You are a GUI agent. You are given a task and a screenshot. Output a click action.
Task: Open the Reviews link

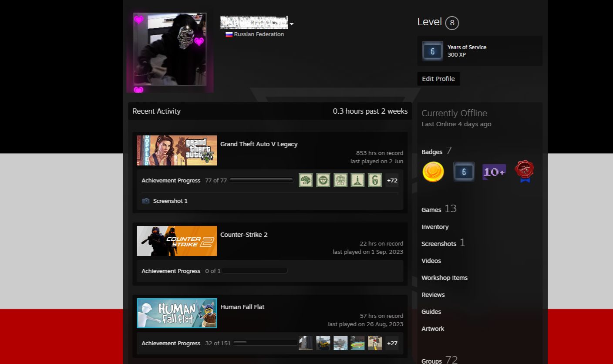[x=433, y=295]
